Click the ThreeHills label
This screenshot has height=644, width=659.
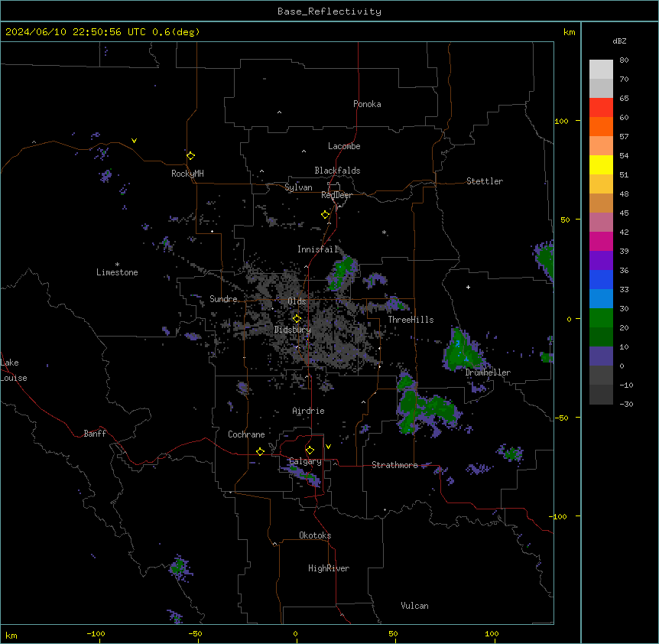coord(411,320)
